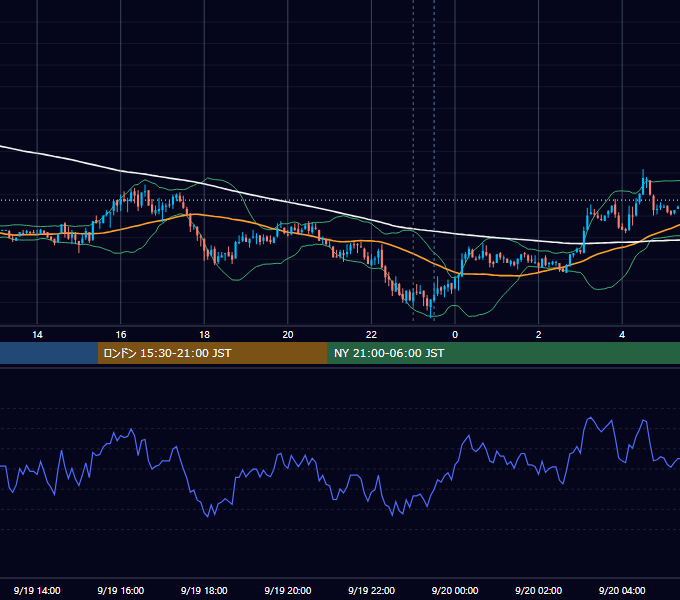Click the blue session bar before London

point(49,353)
